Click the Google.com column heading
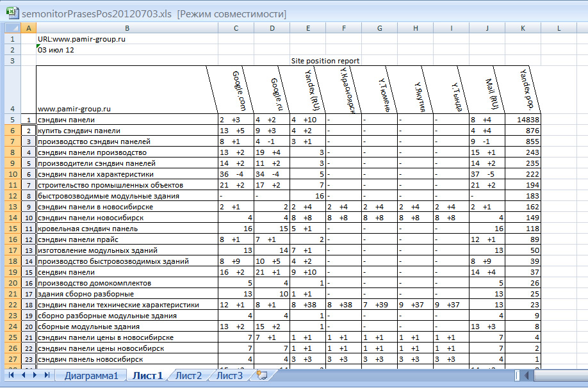 tap(239, 91)
